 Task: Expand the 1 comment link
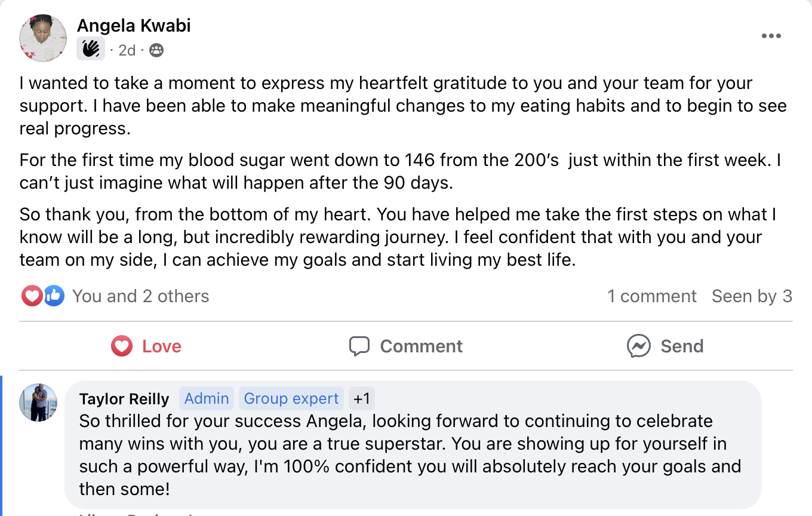pos(652,296)
